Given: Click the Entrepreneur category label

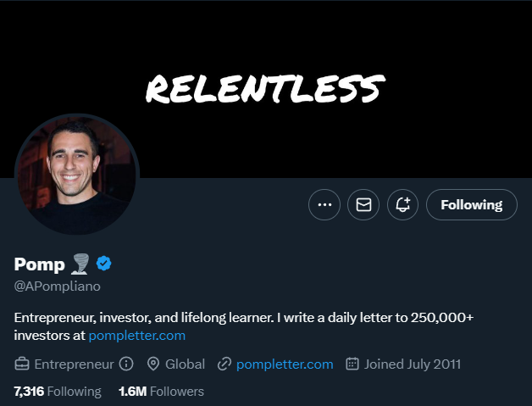Looking at the screenshot, I should (74, 364).
